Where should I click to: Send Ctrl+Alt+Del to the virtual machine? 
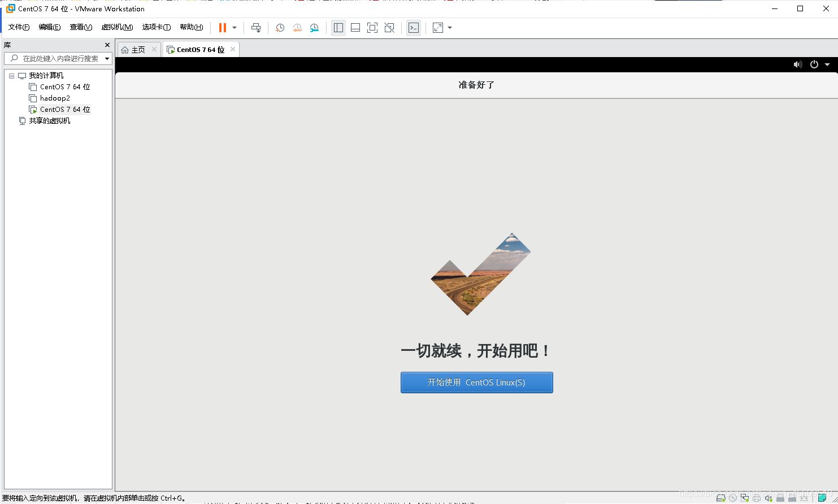coord(256,28)
